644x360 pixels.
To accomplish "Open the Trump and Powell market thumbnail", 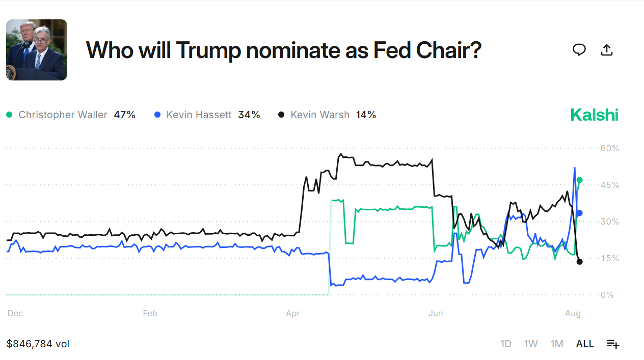I will tap(37, 50).
